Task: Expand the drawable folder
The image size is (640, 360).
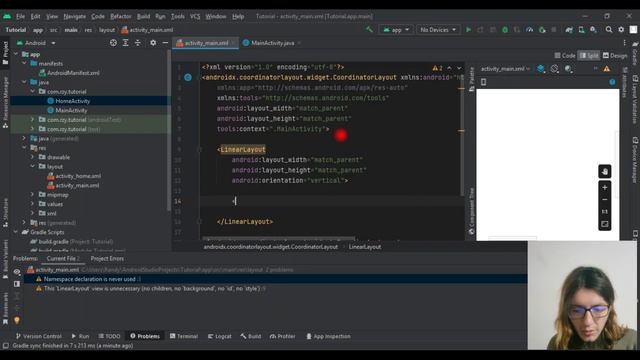Action: tap(33, 157)
